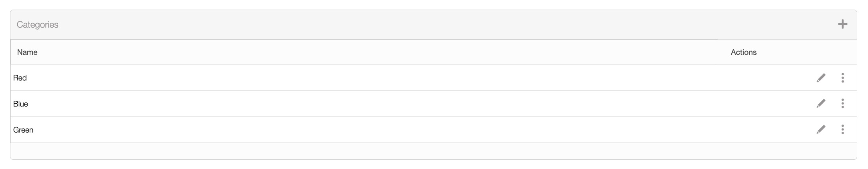Click empty middle space in Blue row
Screen dimensions: 868x169
coord(401,104)
